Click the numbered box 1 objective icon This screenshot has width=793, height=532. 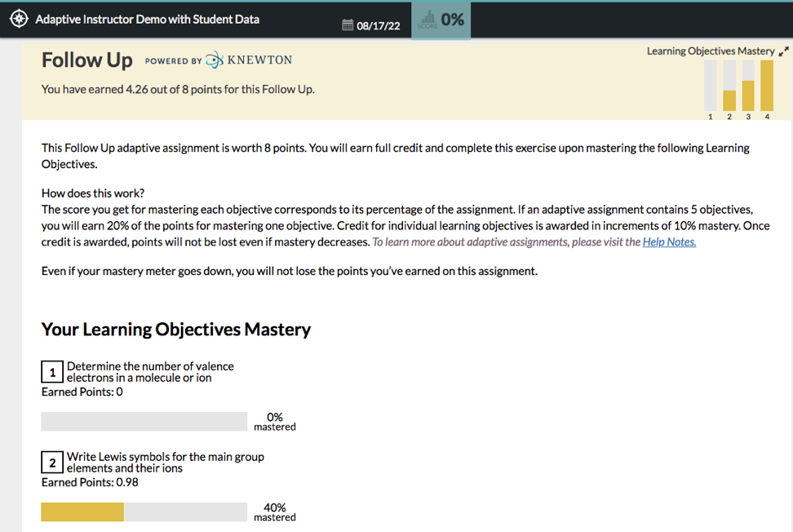pyautogui.click(x=52, y=372)
